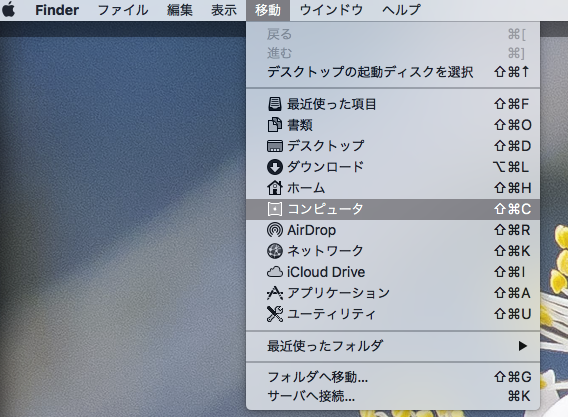Open ユーティリティ folder
Image resolution: width=568 pixels, height=417 pixels.
393,314
